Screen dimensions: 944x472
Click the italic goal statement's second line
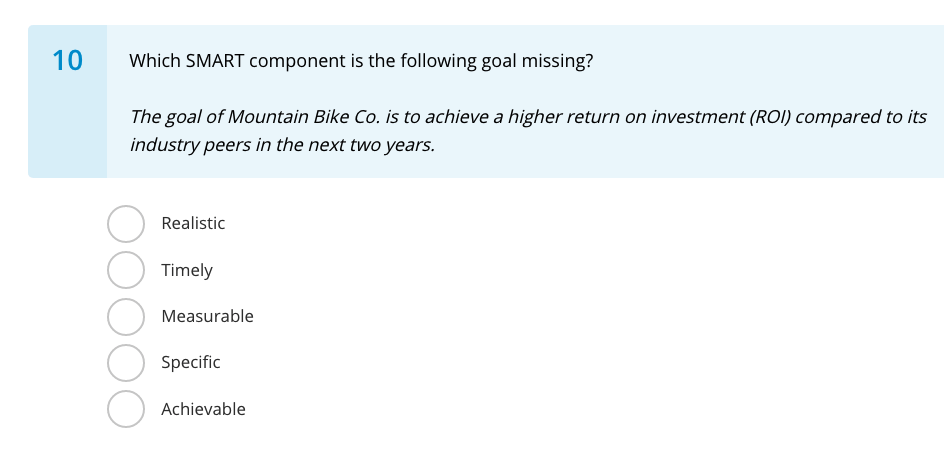282,144
